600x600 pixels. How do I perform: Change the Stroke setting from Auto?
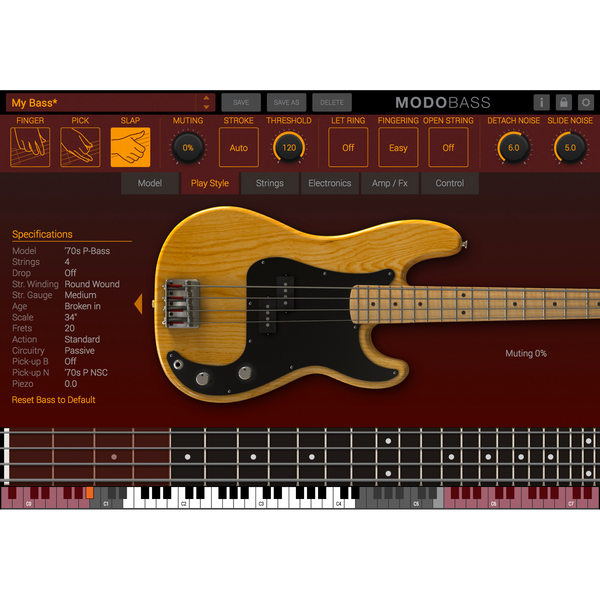coord(239,147)
